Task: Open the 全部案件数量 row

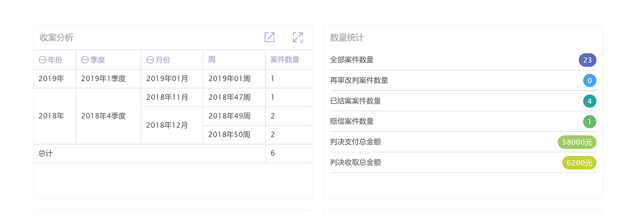Action: tap(463, 60)
